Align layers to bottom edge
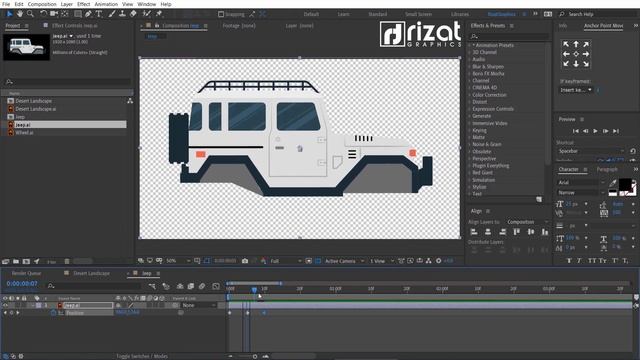Viewport: 640px width, 360px height. point(545,232)
